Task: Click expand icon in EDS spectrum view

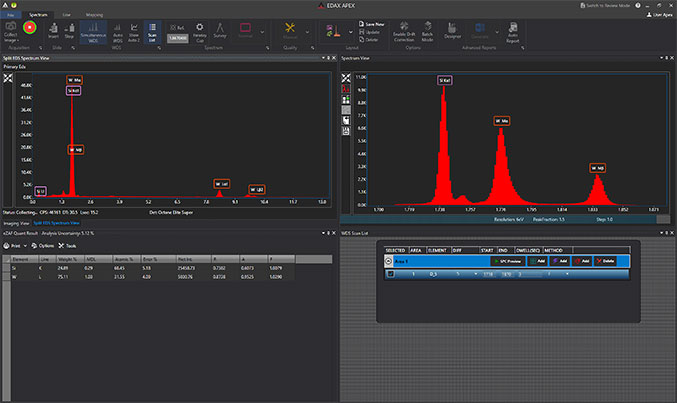Action: click(8, 78)
